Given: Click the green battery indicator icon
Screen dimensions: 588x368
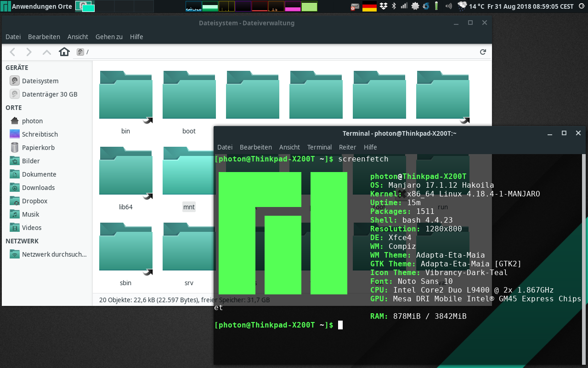Looking at the screenshot, I should (x=436, y=6).
